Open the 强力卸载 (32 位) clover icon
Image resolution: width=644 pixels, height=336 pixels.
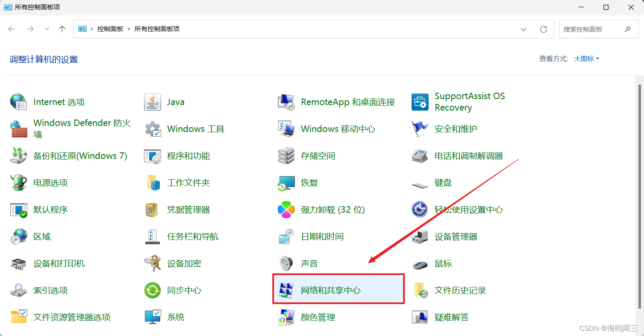pos(286,210)
